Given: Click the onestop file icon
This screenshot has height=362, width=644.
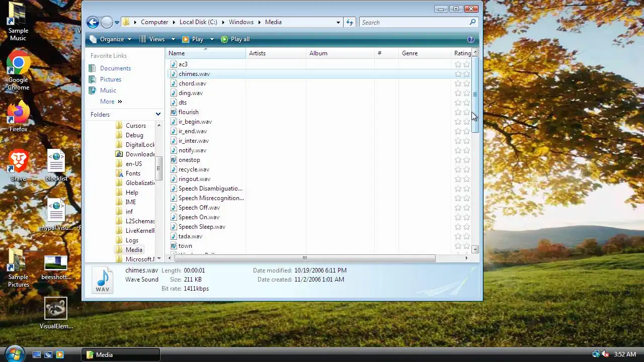Looking at the screenshot, I should [x=174, y=160].
